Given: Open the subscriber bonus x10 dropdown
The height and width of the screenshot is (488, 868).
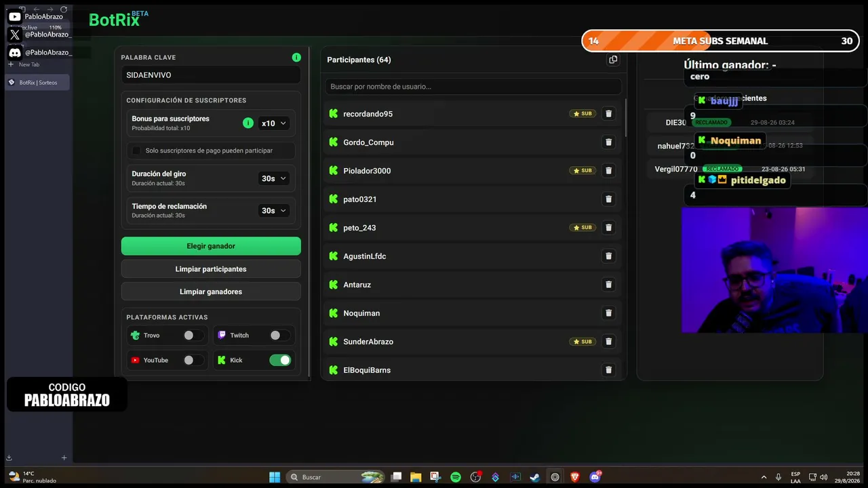Looking at the screenshot, I should [x=274, y=123].
